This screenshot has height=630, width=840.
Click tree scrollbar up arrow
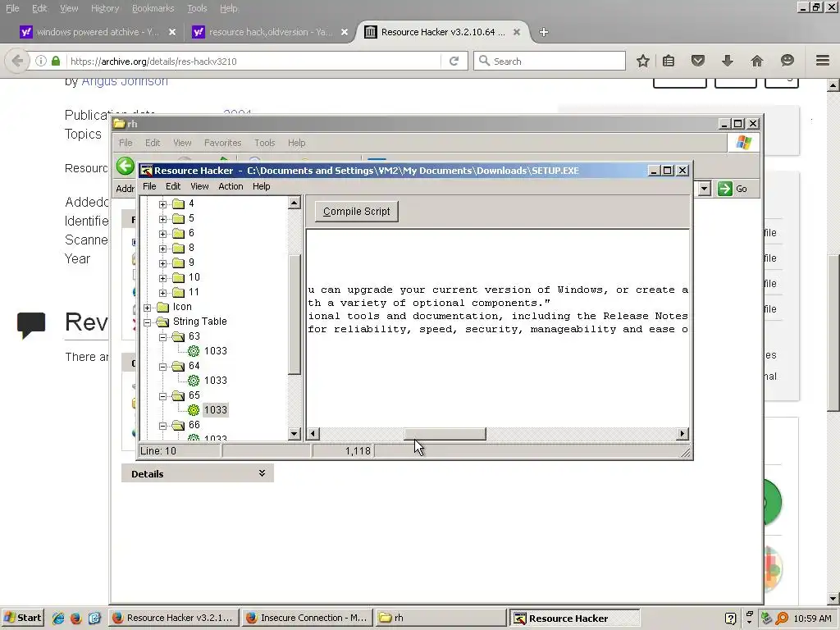click(294, 203)
